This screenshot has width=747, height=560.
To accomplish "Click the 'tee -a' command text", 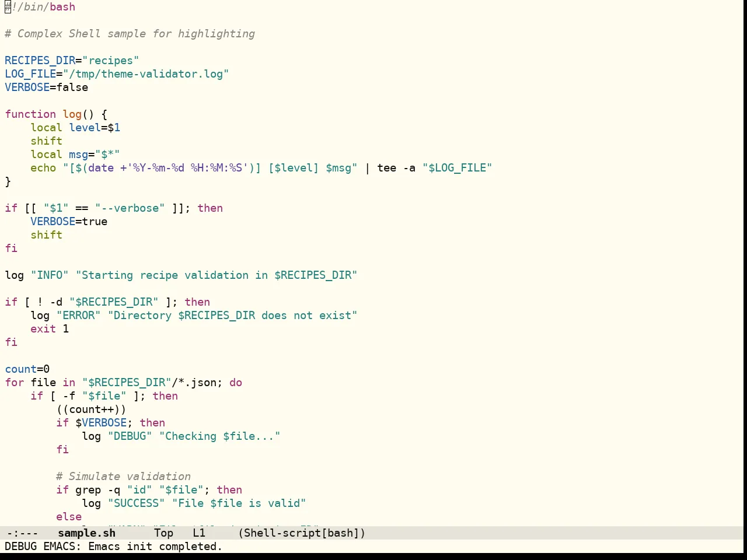I will (x=396, y=168).
